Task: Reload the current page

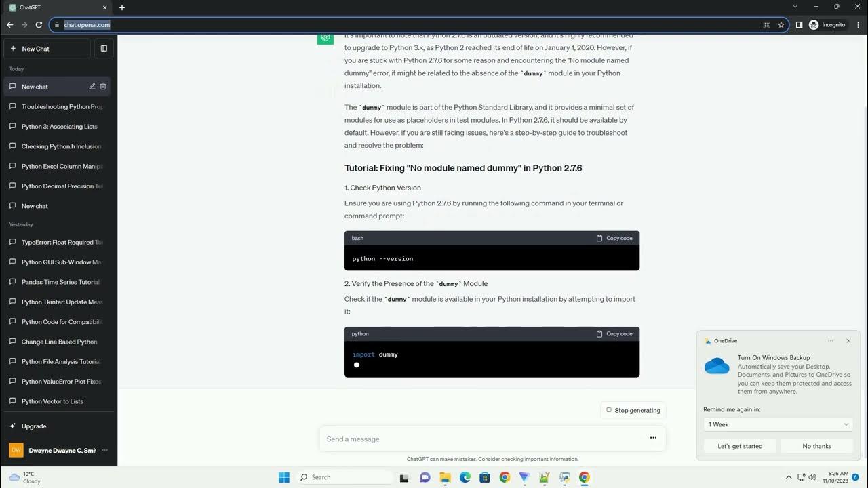Action: click(x=39, y=24)
